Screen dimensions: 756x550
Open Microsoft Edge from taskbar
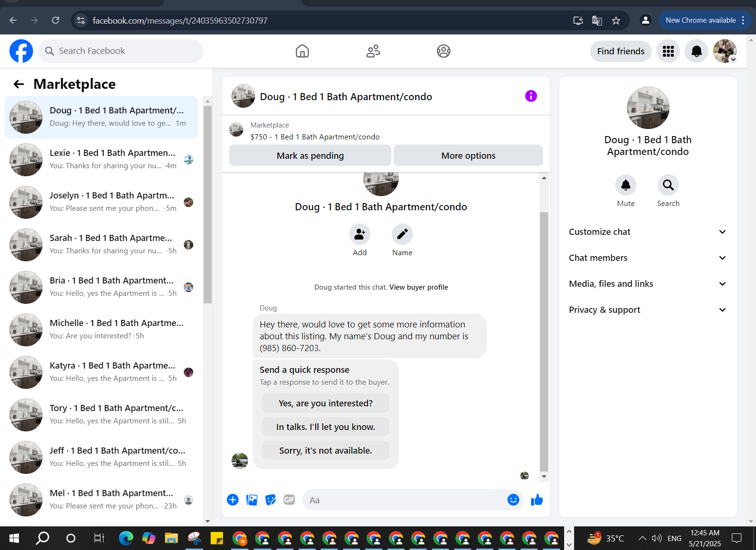[126, 538]
